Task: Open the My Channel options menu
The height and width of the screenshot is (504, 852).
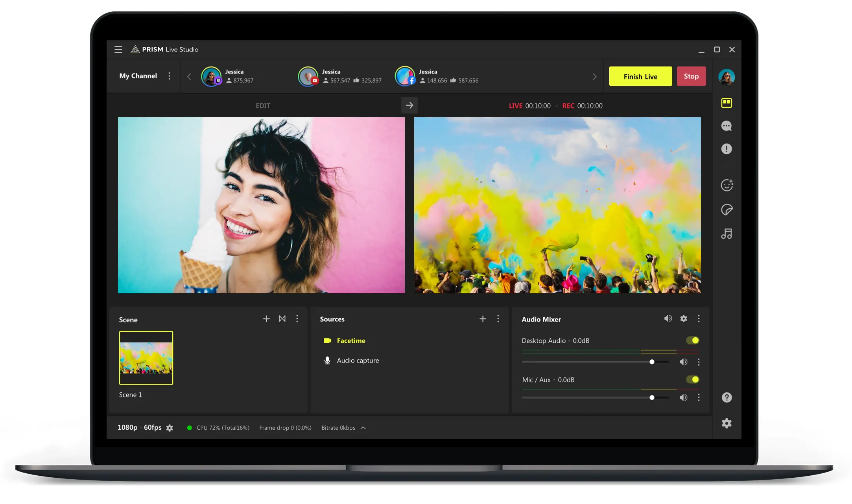Action: click(x=170, y=76)
